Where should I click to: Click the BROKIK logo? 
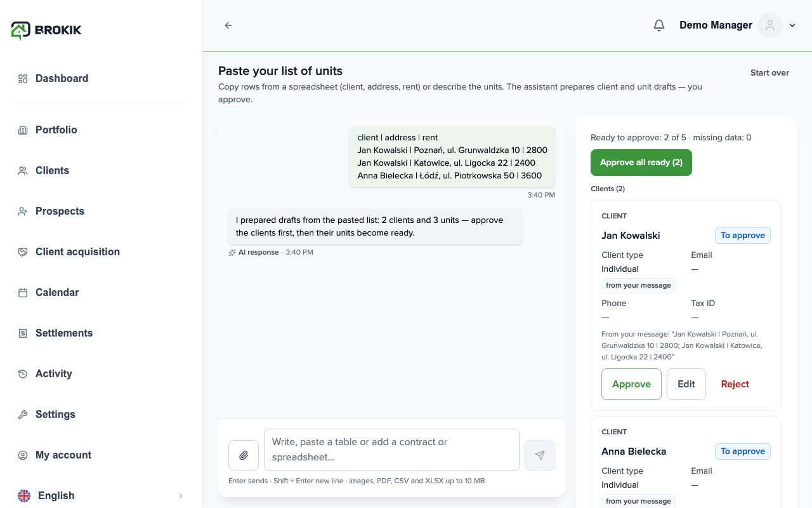coord(46,30)
